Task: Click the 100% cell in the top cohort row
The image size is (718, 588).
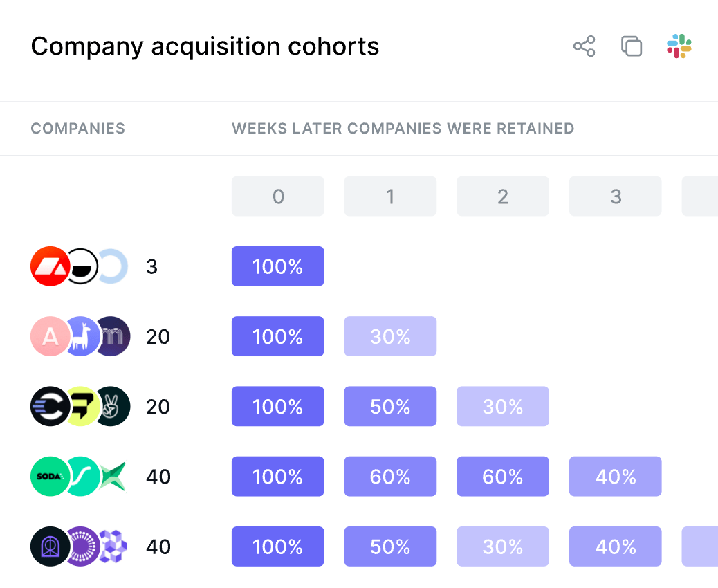Action: point(277,266)
